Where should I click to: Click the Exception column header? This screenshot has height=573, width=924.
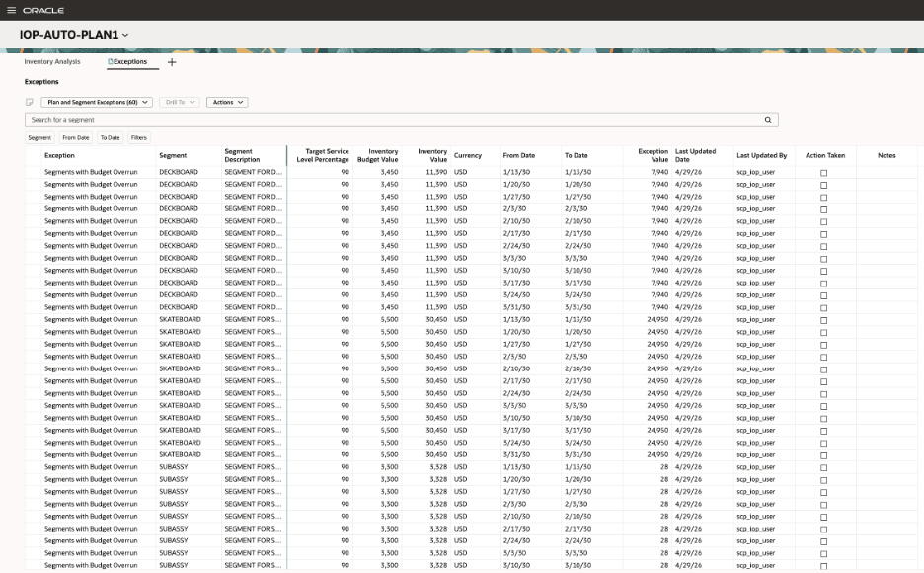tap(59, 156)
